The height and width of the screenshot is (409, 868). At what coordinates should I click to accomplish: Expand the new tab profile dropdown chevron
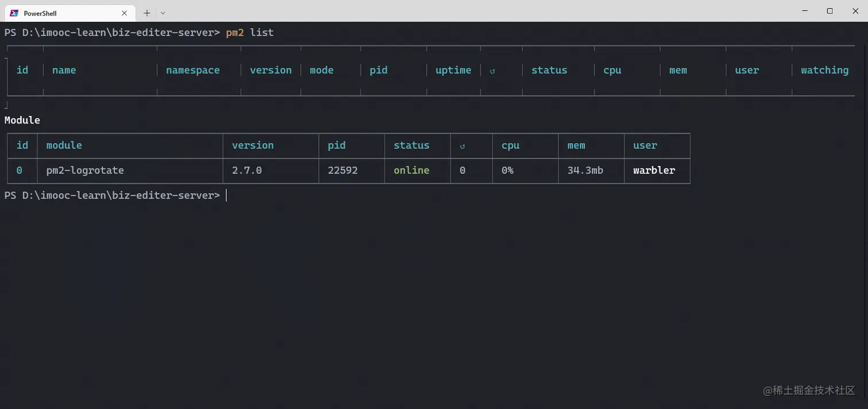click(162, 13)
